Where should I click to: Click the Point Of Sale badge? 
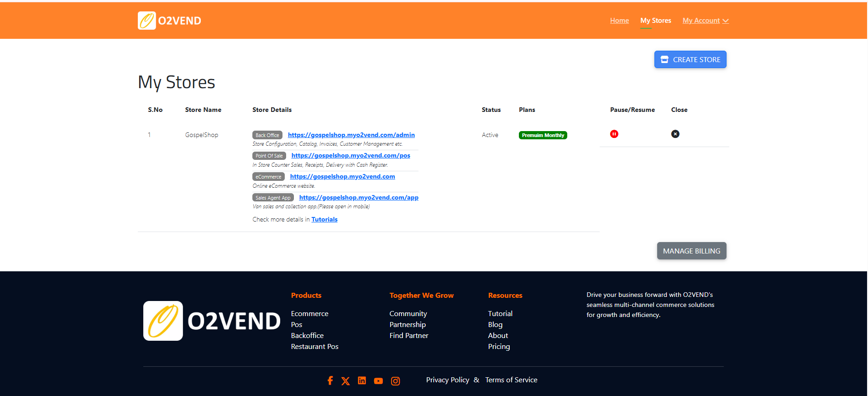click(269, 156)
